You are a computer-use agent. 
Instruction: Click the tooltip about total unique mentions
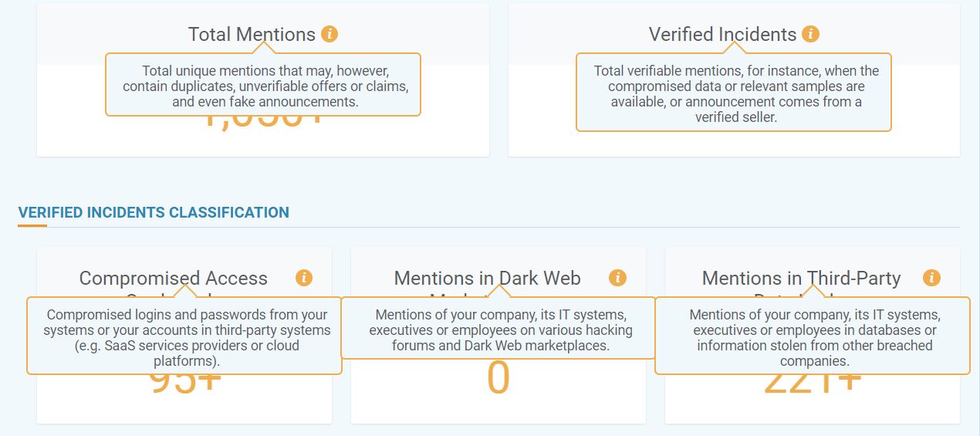[x=263, y=85]
